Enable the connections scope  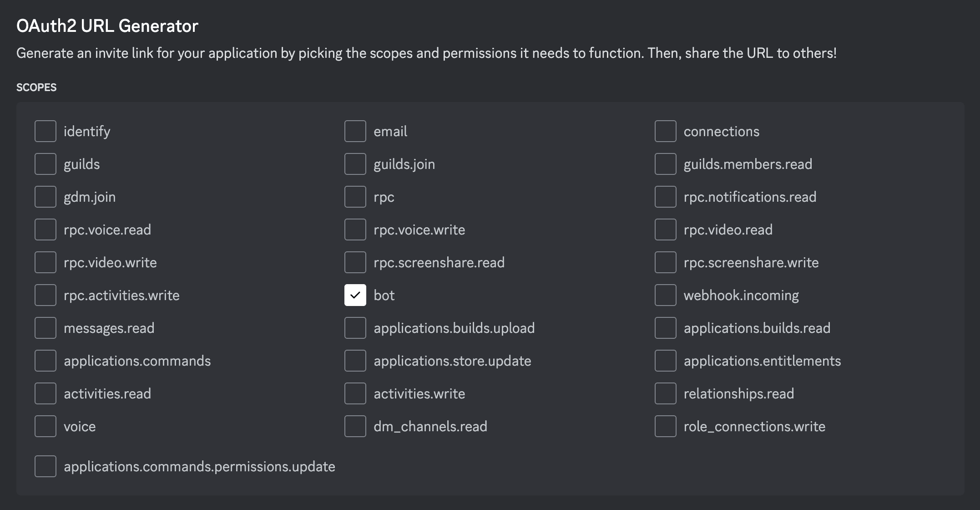pos(665,131)
